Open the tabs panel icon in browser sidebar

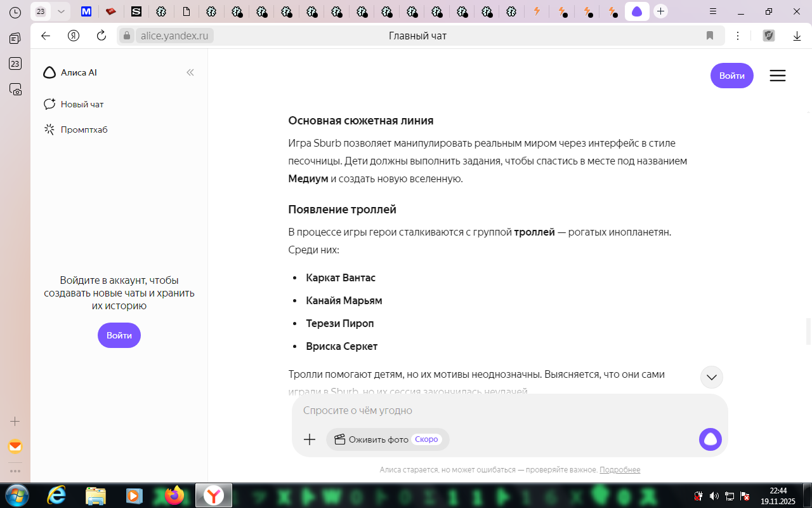15,39
